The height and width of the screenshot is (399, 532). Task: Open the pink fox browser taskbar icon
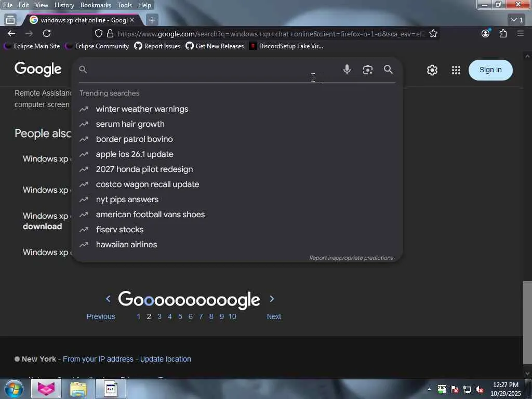pos(46,389)
